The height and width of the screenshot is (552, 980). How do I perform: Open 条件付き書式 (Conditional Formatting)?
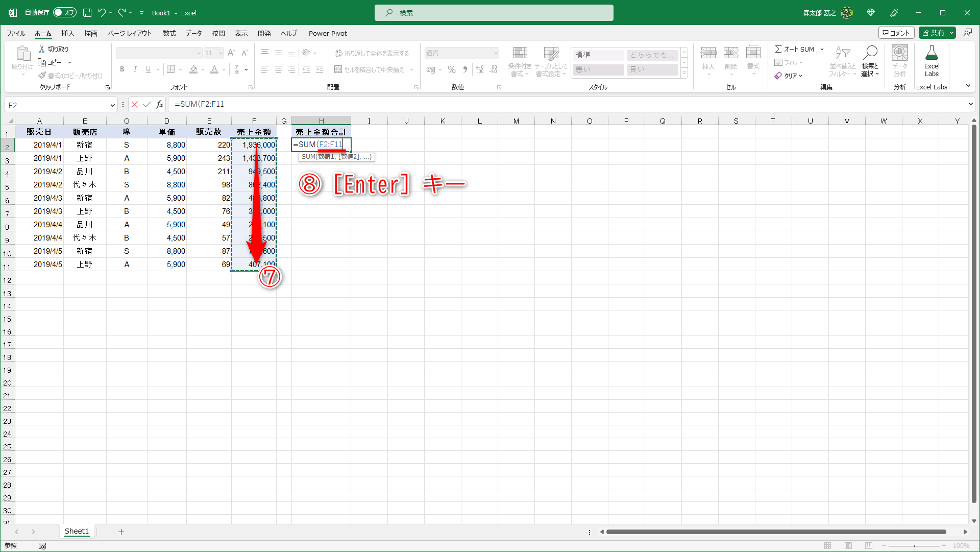(520, 61)
